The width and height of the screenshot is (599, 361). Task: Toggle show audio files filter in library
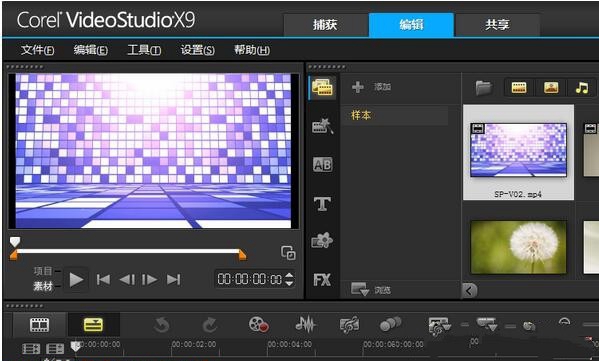click(x=582, y=88)
